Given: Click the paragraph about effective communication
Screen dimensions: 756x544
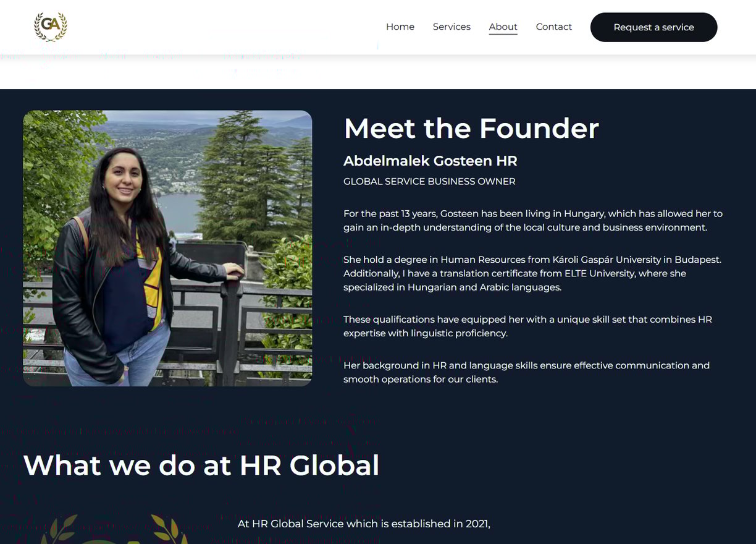Looking at the screenshot, I should tap(527, 372).
